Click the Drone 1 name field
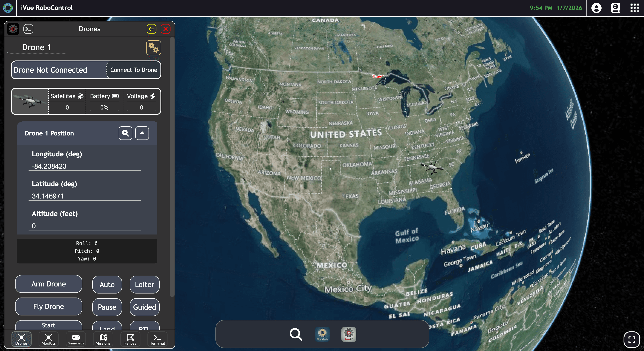Image resolution: width=644 pixels, height=351 pixels. click(37, 47)
